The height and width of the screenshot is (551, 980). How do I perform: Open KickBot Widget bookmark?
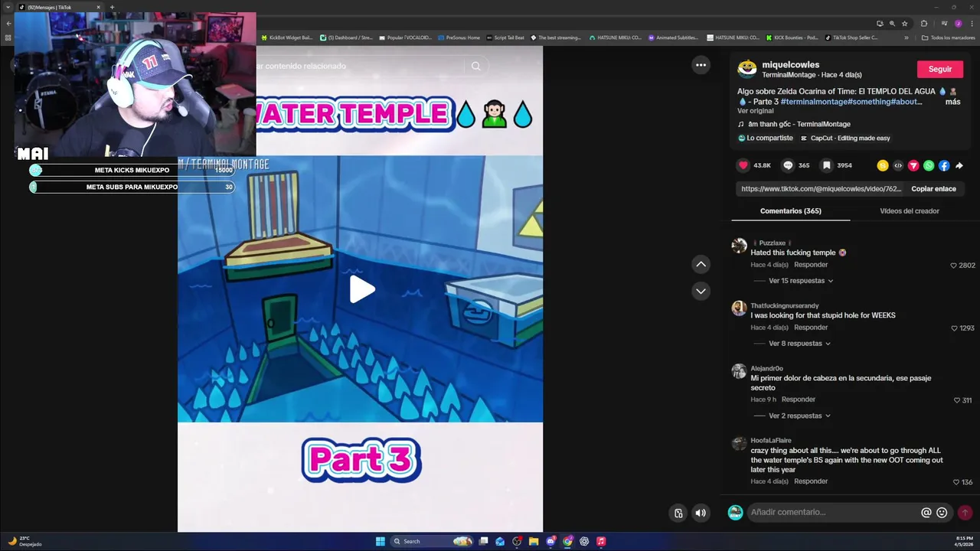point(287,37)
